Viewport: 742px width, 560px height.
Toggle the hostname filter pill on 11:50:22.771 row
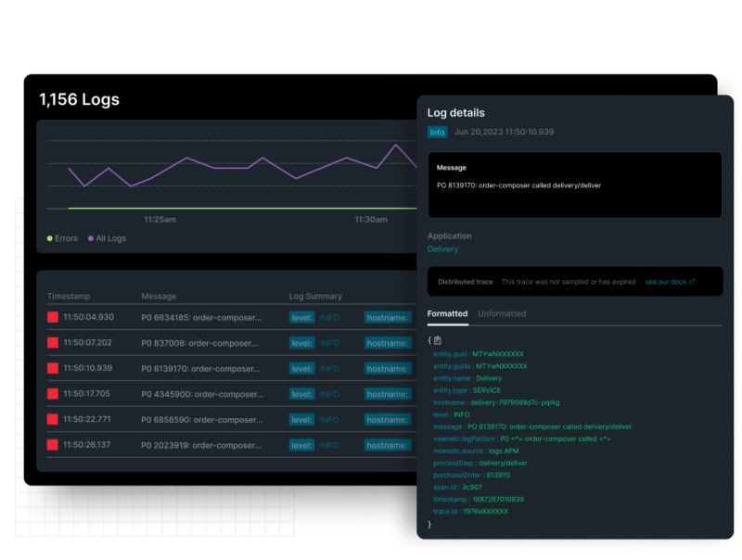(388, 419)
